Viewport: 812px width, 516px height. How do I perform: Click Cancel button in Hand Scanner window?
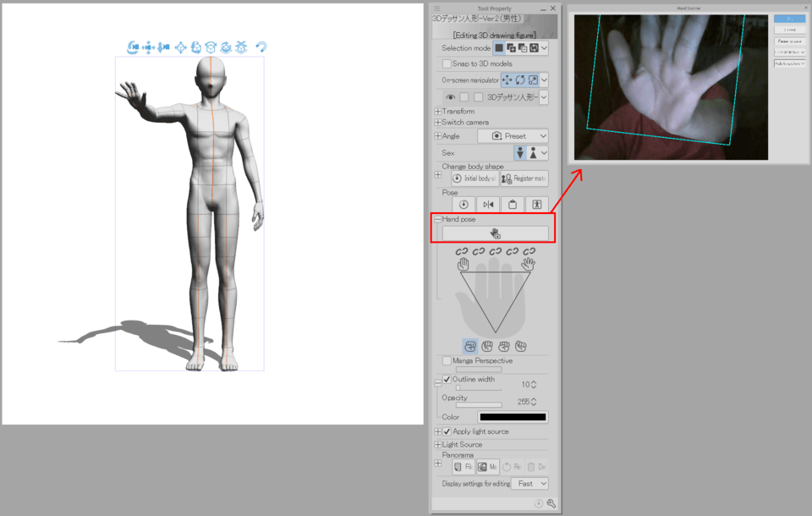[x=789, y=30]
